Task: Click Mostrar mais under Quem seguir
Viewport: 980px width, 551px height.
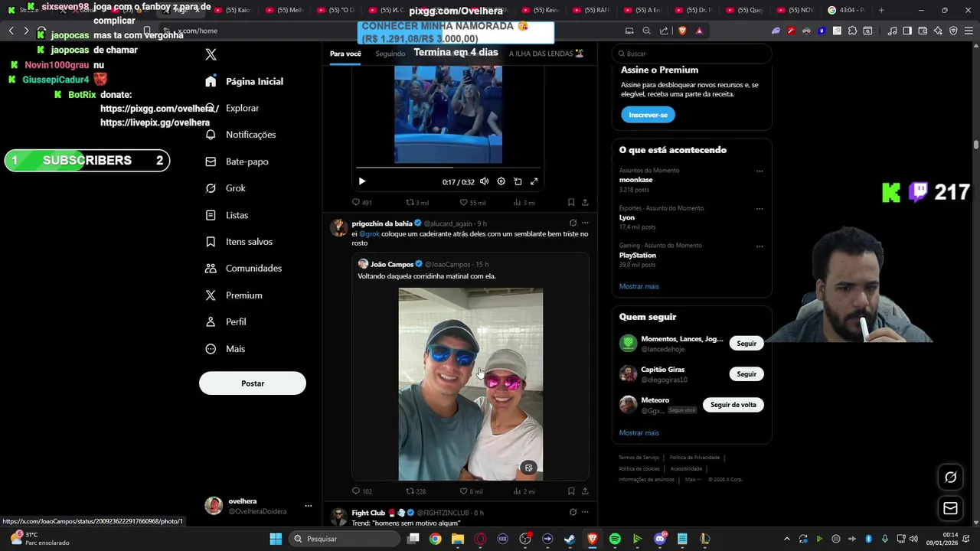Action: [639, 433]
